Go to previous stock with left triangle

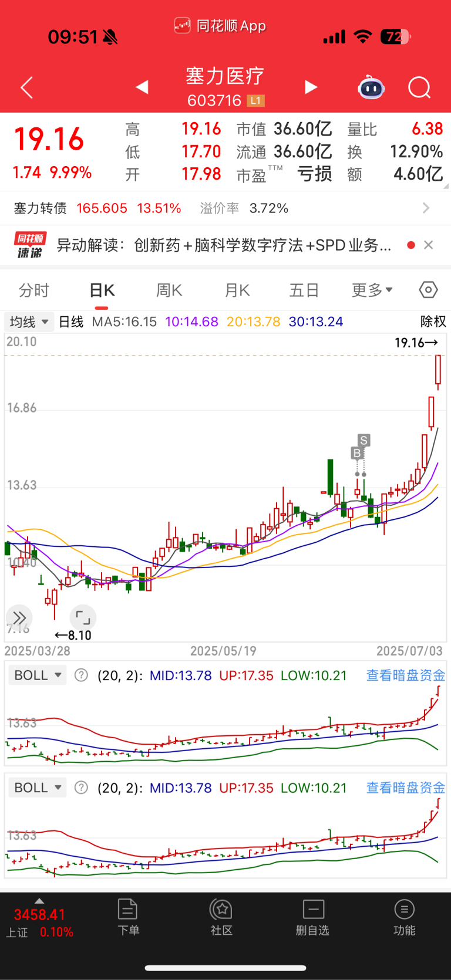point(142,87)
